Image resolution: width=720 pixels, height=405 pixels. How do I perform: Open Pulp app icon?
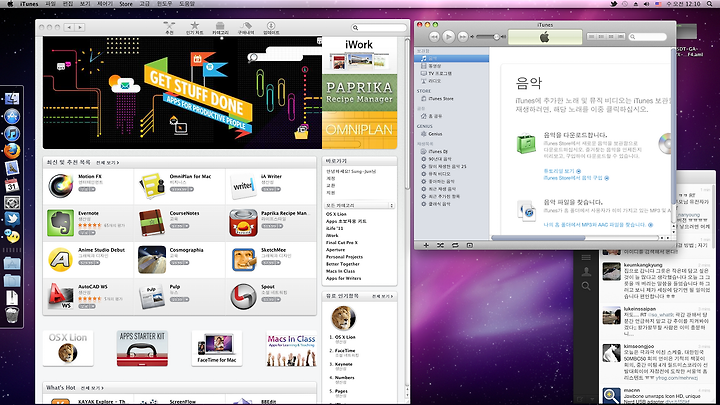click(152, 296)
